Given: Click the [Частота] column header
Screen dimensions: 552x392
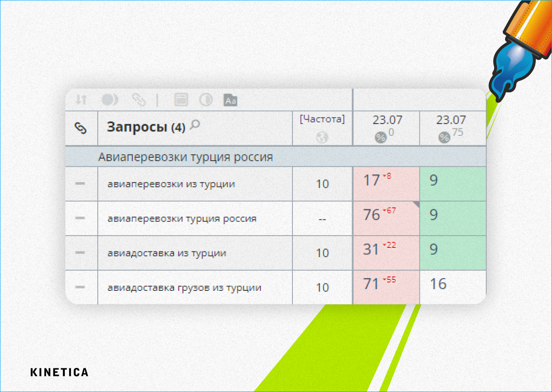Looking at the screenshot, I should tap(322, 120).
